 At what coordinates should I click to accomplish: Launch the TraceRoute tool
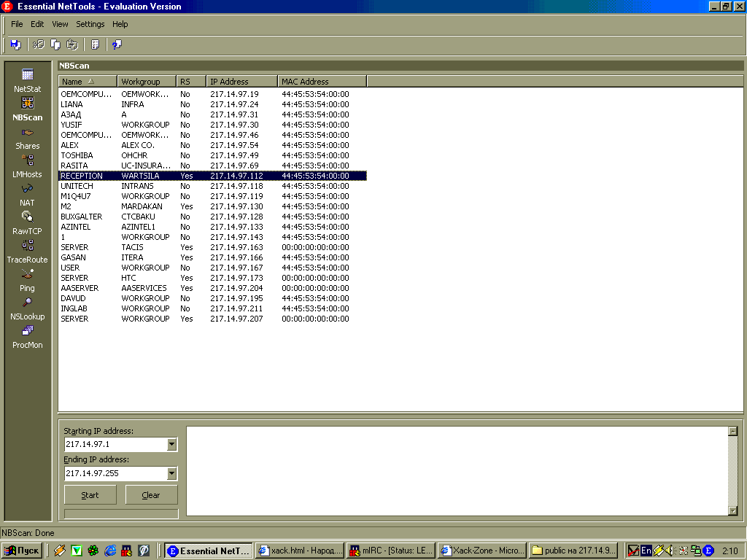(x=28, y=252)
